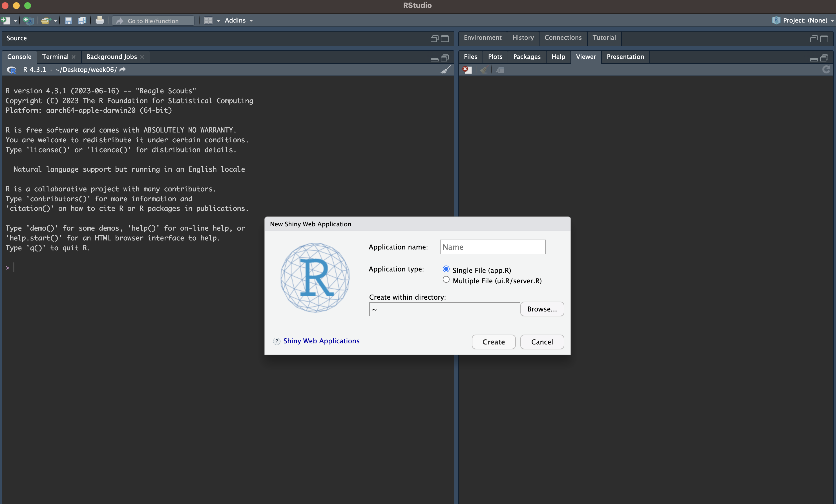Close the Terminal tab
This screenshot has width=836, height=504.
(74, 57)
